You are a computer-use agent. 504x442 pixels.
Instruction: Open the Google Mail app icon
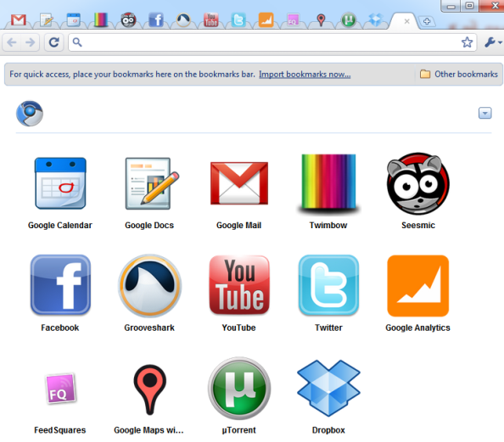(238, 183)
